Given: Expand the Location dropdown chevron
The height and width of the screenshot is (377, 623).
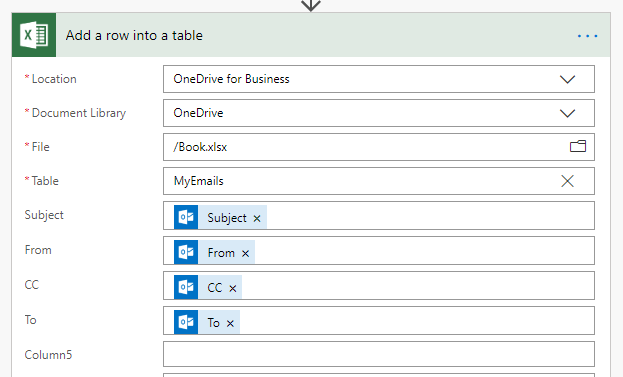Looking at the screenshot, I should [x=567, y=79].
